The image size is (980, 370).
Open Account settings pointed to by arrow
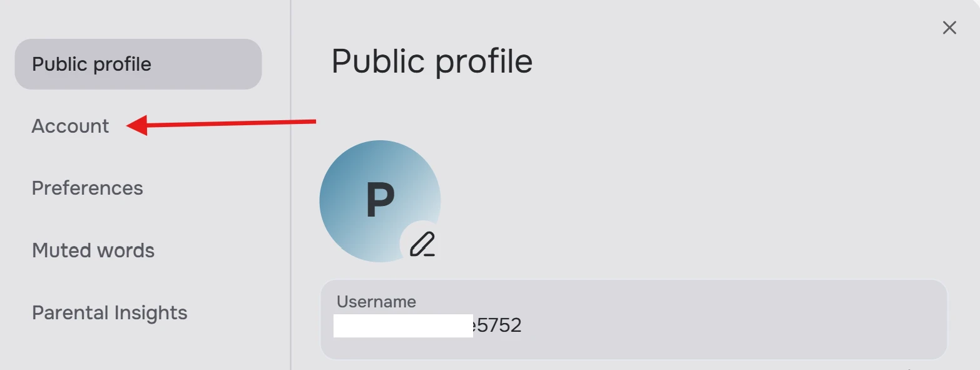[x=70, y=126]
